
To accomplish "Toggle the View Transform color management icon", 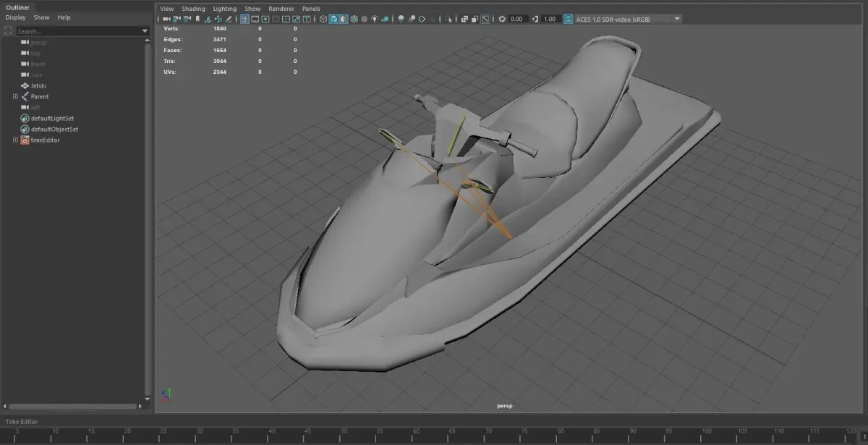I will point(569,19).
